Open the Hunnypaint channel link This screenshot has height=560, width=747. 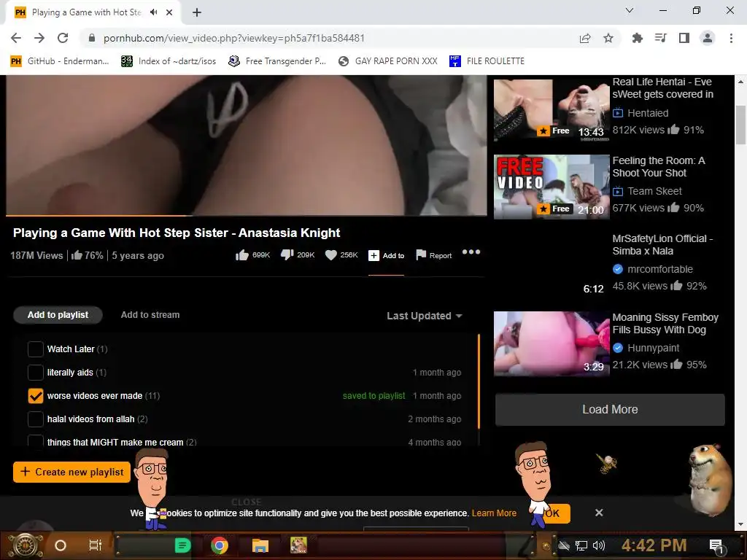653,348
